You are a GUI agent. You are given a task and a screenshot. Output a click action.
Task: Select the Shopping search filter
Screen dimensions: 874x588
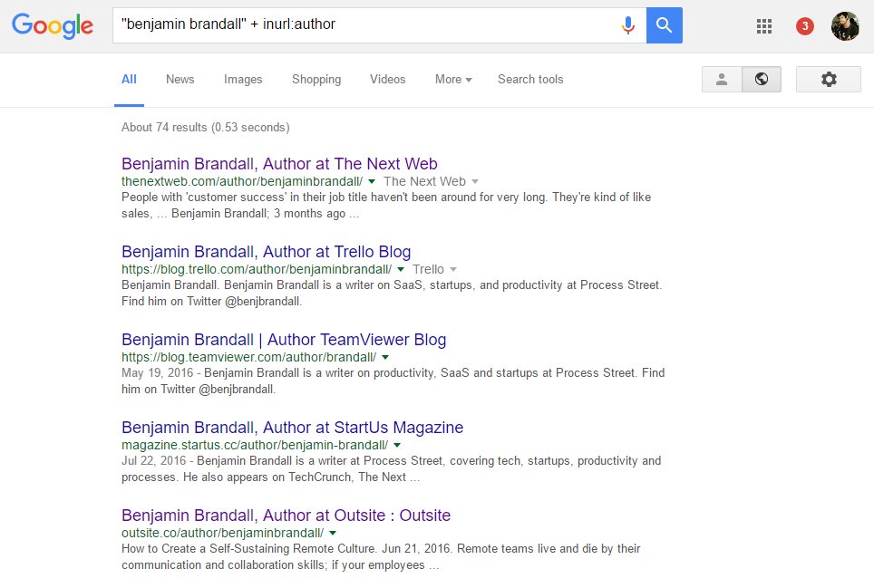(x=316, y=80)
